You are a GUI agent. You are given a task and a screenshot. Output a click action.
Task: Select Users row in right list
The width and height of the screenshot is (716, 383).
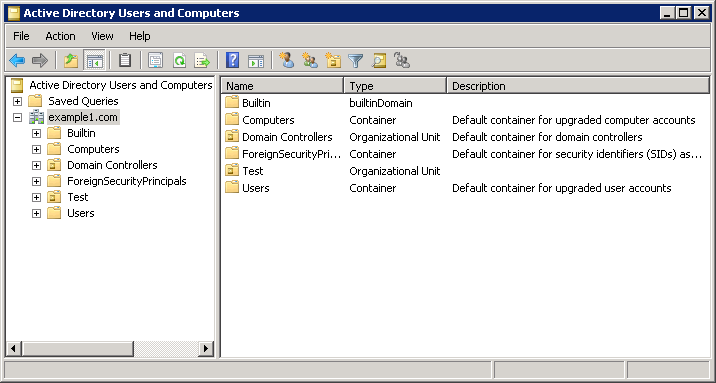tap(466, 188)
